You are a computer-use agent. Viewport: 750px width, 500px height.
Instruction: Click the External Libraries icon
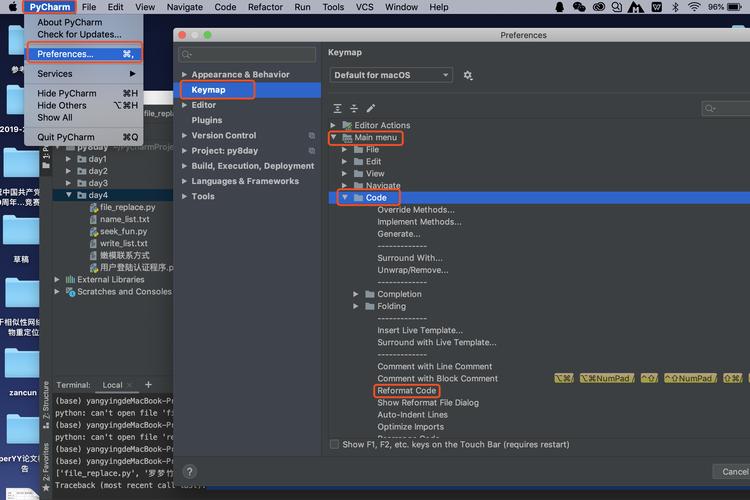(x=70, y=279)
